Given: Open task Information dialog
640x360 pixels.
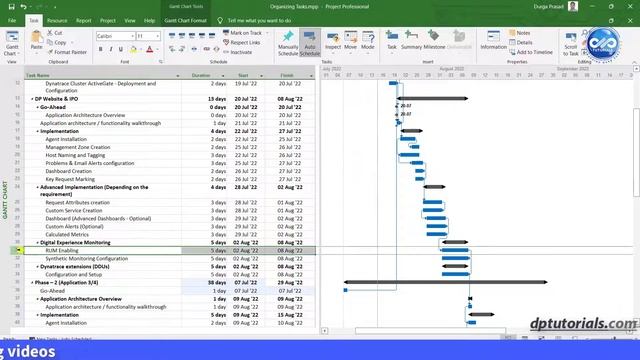Looking at the screenshot, I should 493,41.
